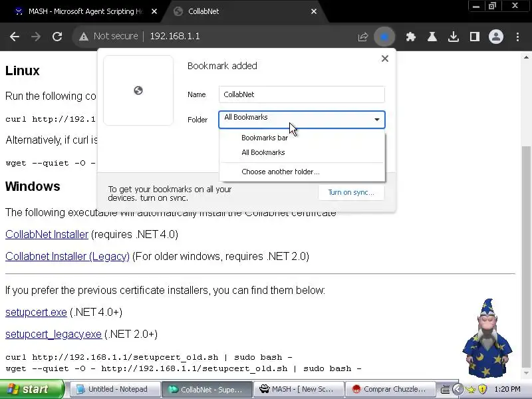The image size is (532, 399).
Task: Open the profile avatar menu
Action: 495,37
